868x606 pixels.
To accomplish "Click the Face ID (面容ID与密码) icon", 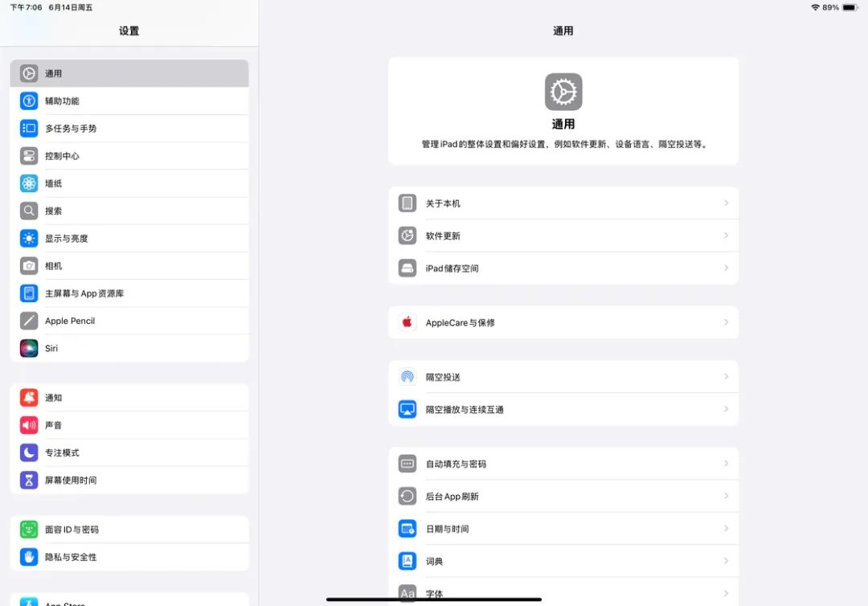I will click(x=29, y=530).
